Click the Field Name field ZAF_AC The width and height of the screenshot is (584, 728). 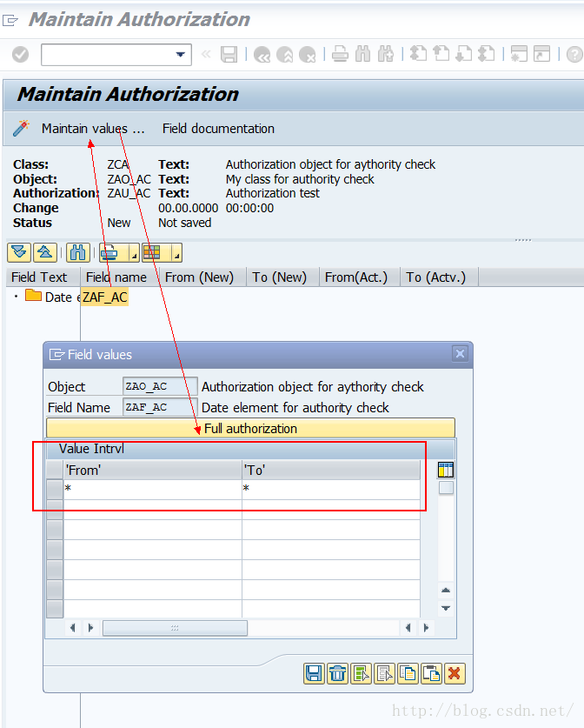[160, 407]
